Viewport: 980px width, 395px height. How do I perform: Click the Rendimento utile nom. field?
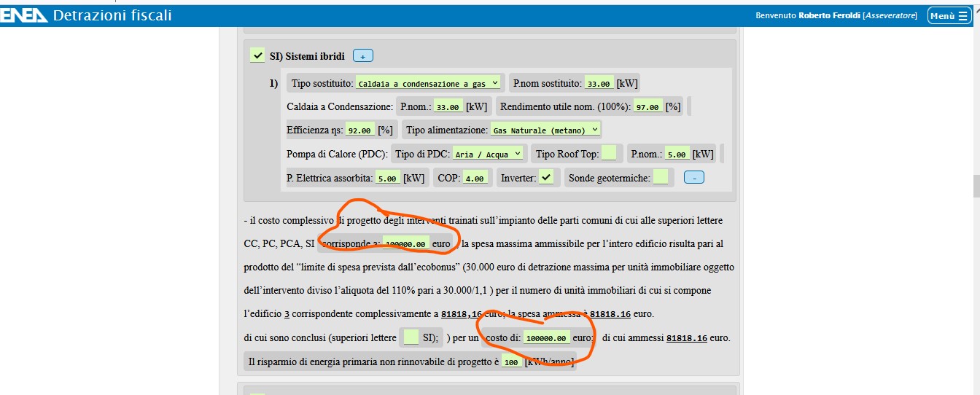[x=648, y=106]
